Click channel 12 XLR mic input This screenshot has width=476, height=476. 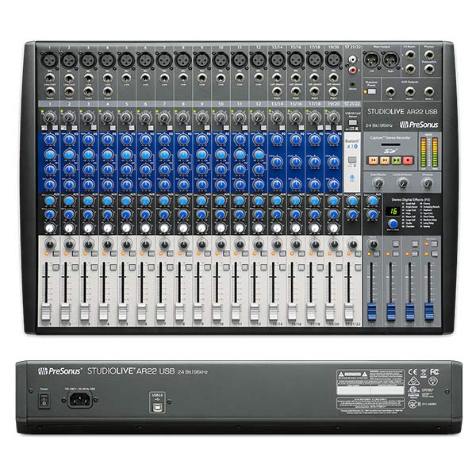tap(259, 59)
